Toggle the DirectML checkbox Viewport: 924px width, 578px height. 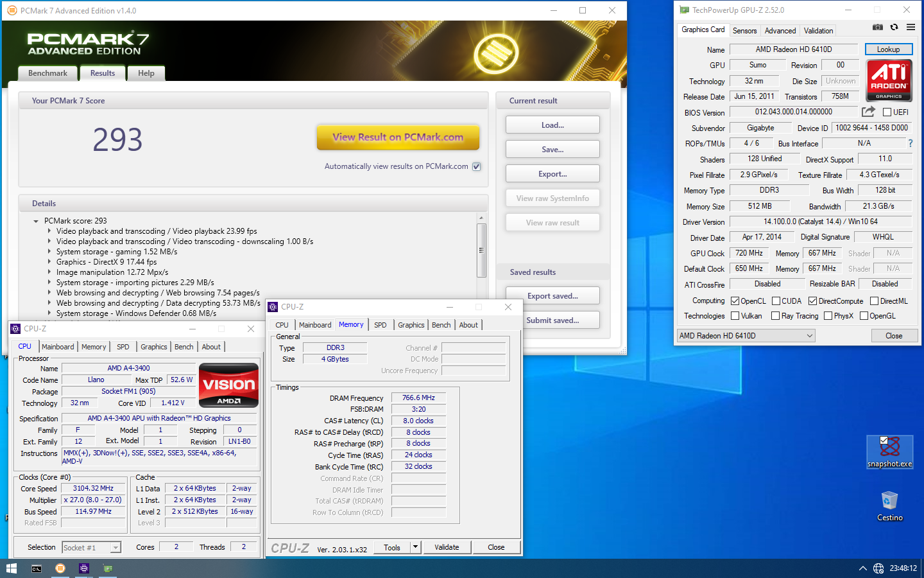(874, 301)
